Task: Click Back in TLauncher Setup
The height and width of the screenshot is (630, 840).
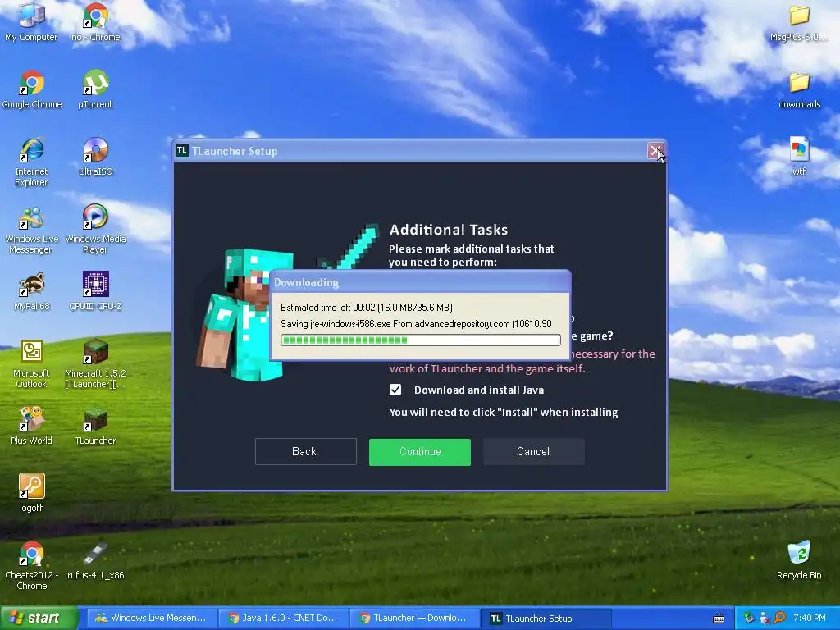Action: (x=305, y=452)
